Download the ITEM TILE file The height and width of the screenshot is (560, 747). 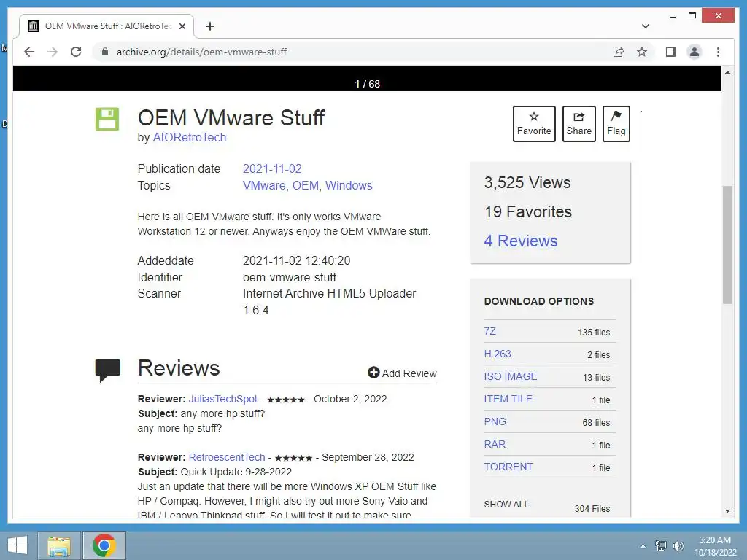[x=508, y=399]
